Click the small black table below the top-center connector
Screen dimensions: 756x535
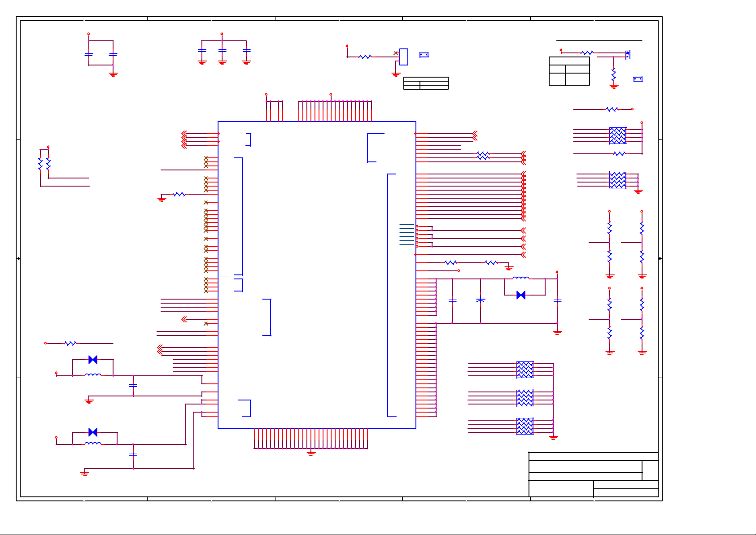426,83
